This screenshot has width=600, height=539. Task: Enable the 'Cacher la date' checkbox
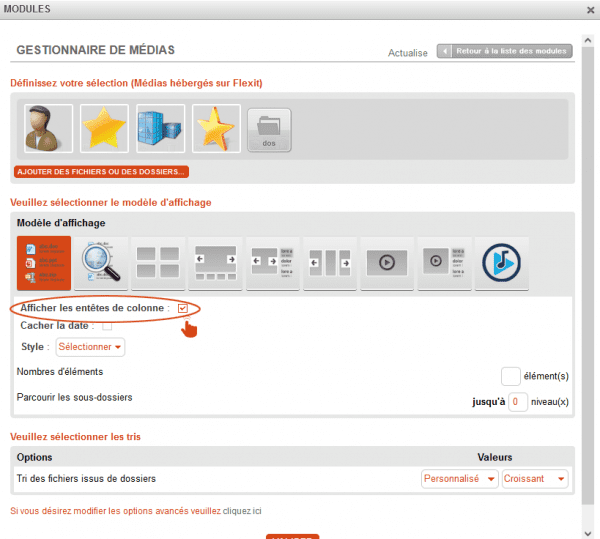click(x=107, y=326)
